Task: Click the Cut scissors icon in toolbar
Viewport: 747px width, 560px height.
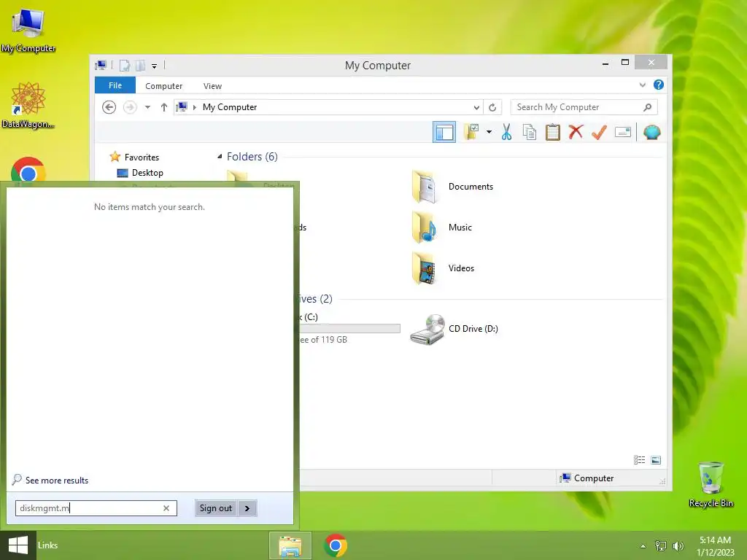Action: (506, 132)
